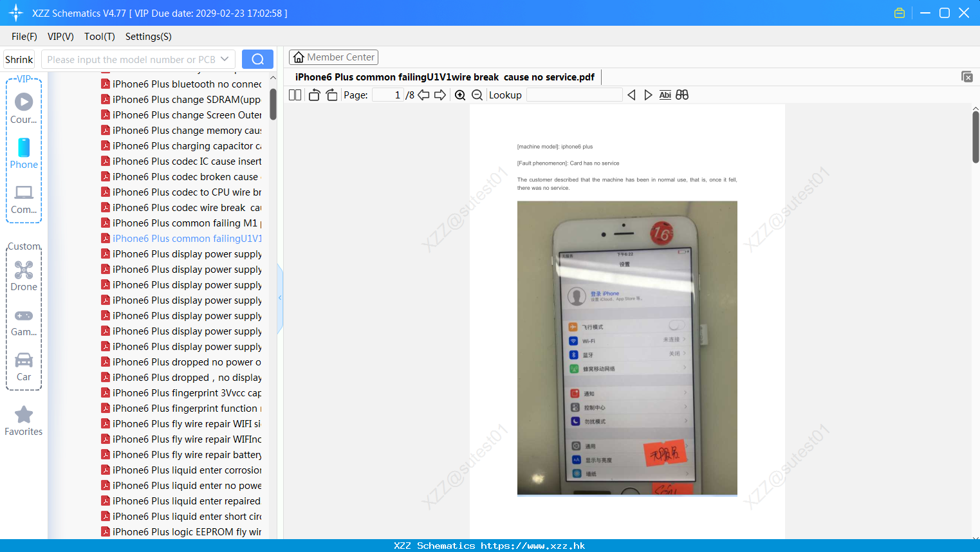Open the VIP(V) menu
This screenshot has height=552, width=980.
pyautogui.click(x=60, y=37)
